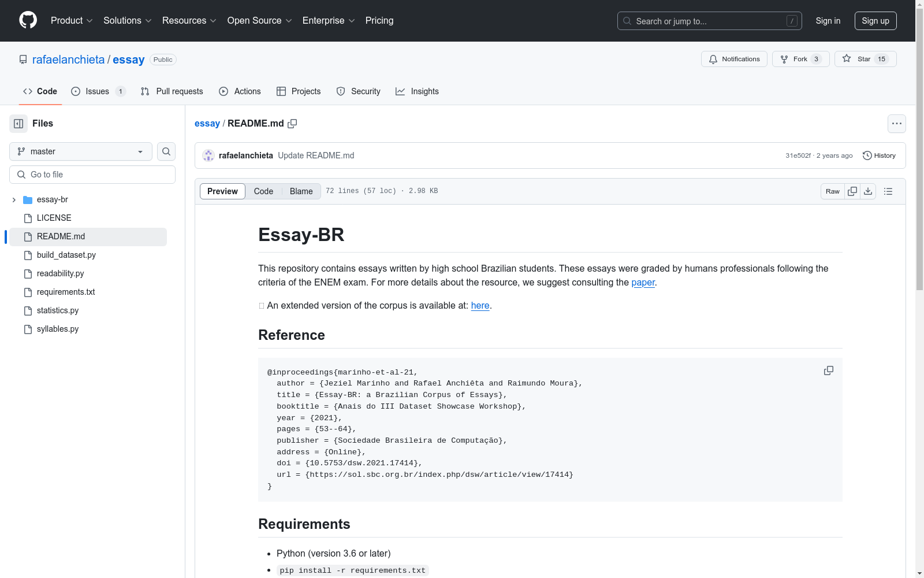Copy the README.md file path
The width and height of the screenshot is (924, 578).
(292, 124)
